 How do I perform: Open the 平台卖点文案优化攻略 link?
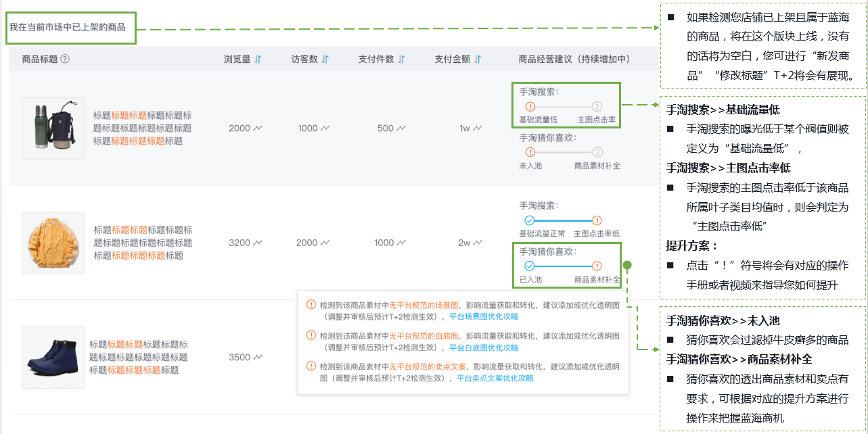(x=495, y=379)
